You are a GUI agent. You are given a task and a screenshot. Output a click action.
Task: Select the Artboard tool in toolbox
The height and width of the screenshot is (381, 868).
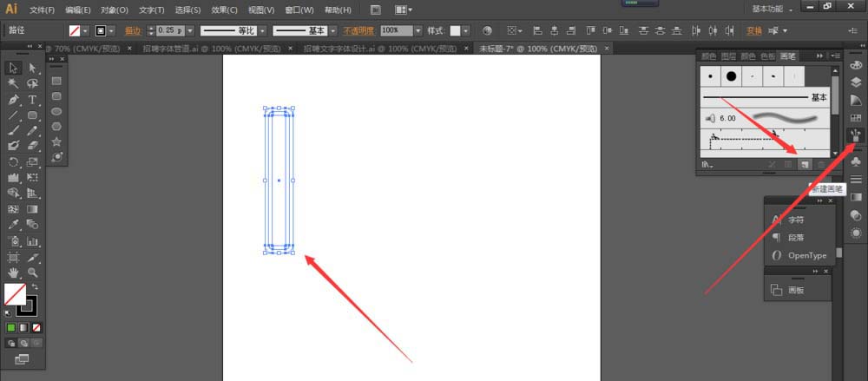coord(13,258)
